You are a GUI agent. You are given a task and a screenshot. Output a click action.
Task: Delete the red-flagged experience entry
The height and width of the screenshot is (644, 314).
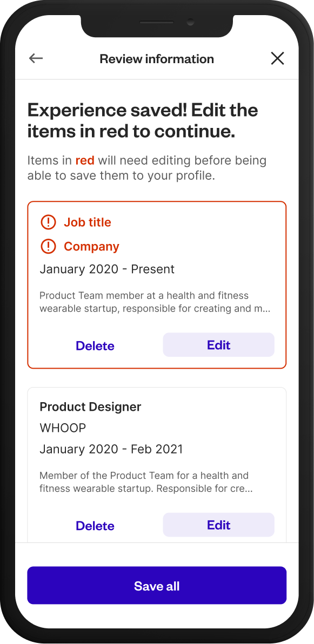click(x=95, y=345)
